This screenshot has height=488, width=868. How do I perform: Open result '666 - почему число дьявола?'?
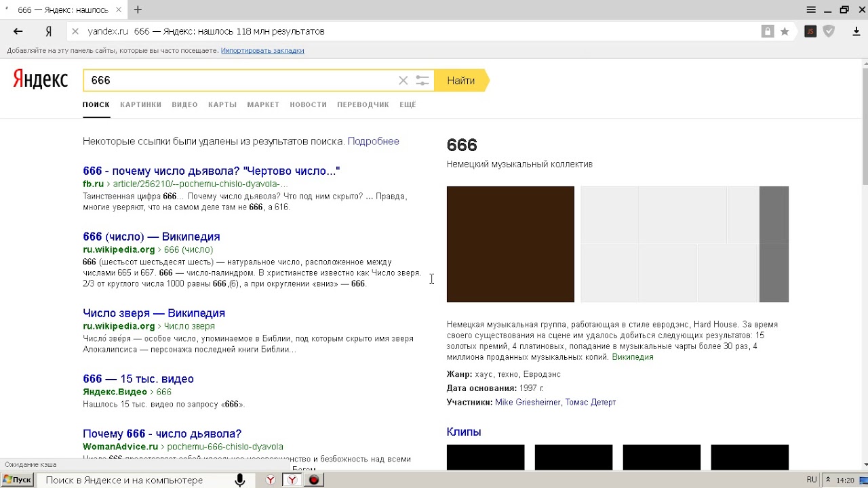[212, 171]
